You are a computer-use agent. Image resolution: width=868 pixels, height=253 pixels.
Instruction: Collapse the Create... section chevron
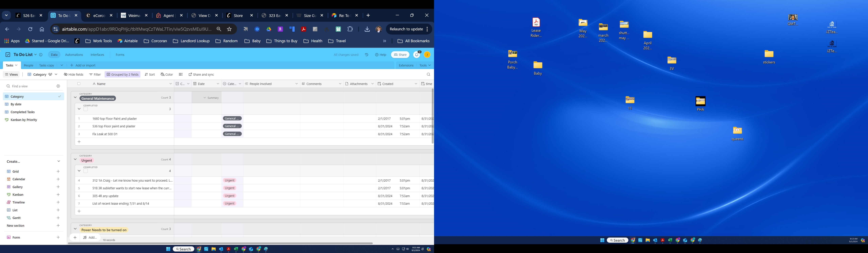[x=59, y=161]
